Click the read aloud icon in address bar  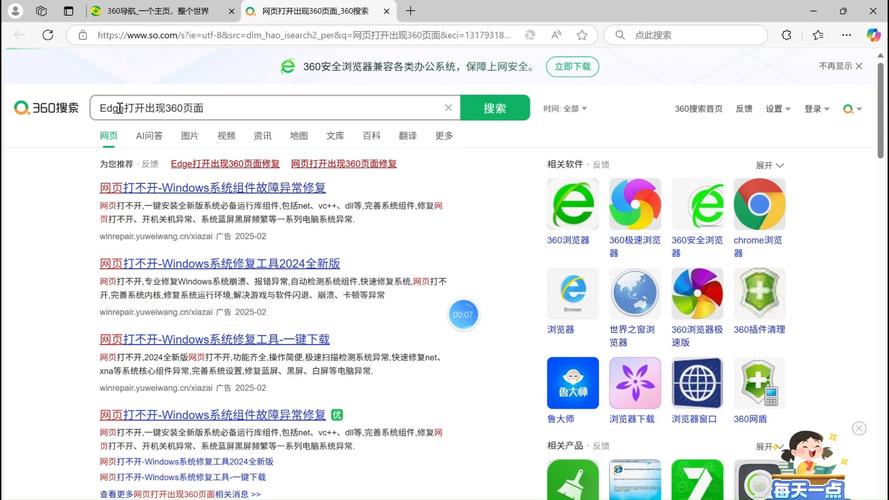556,35
